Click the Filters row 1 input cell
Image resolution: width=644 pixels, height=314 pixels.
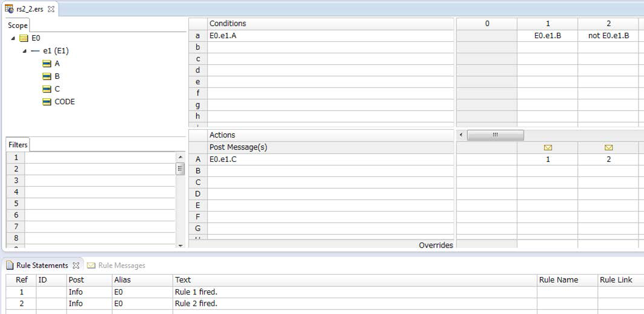pyautogui.click(x=100, y=158)
